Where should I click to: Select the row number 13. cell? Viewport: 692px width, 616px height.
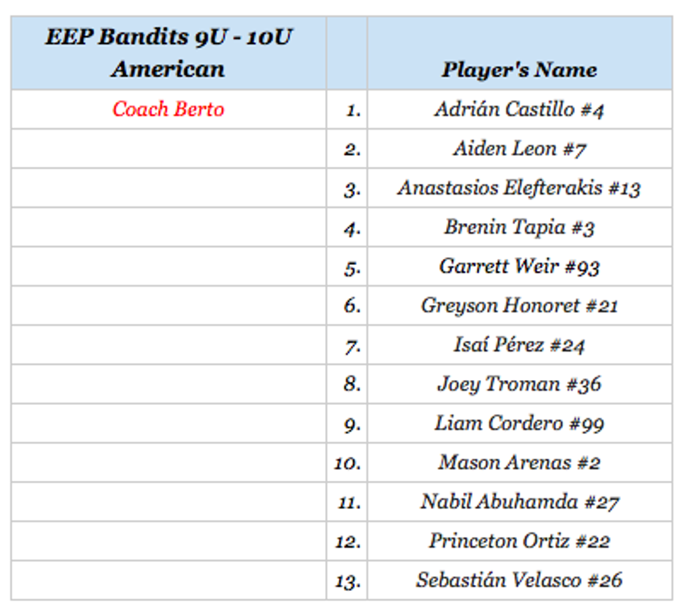pyautogui.click(x=347, y=582)
